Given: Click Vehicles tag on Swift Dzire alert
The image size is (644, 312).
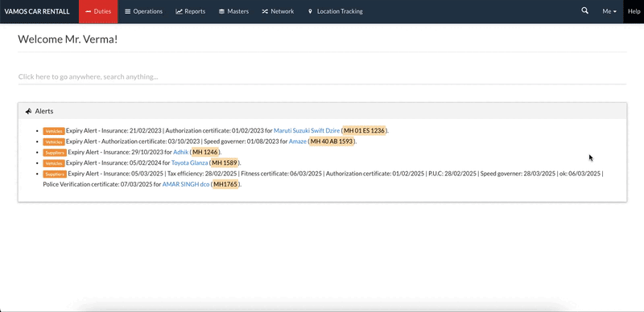Looking at the screenshot, I should coord(54,131).
